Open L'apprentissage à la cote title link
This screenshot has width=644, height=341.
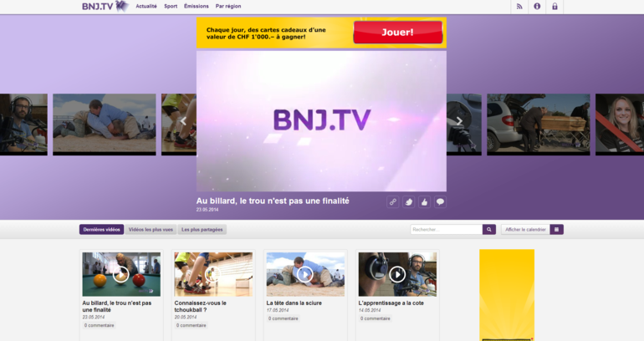point(391,303)
